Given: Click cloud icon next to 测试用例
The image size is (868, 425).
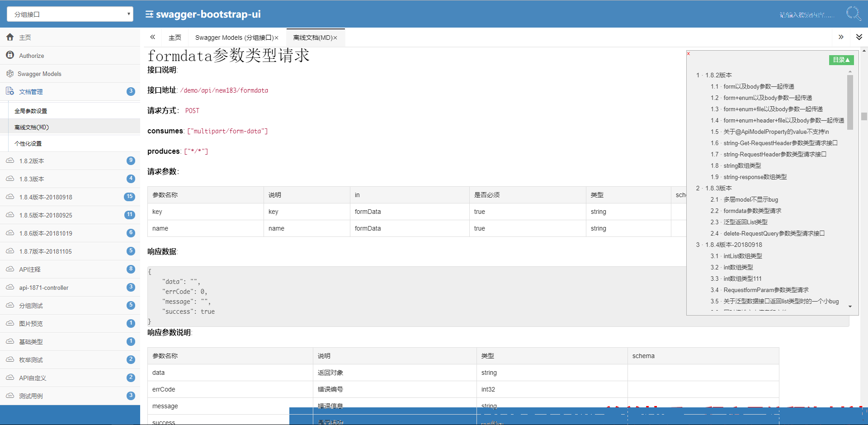Looking at the screenshot, I should pyautogui.click(x=10, y=396).
